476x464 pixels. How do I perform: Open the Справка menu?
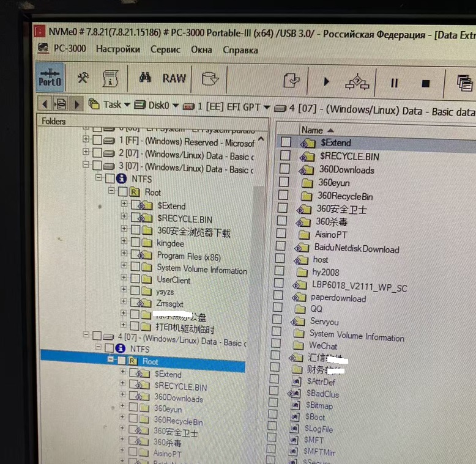pyautogui.click(x=240, y=50)
